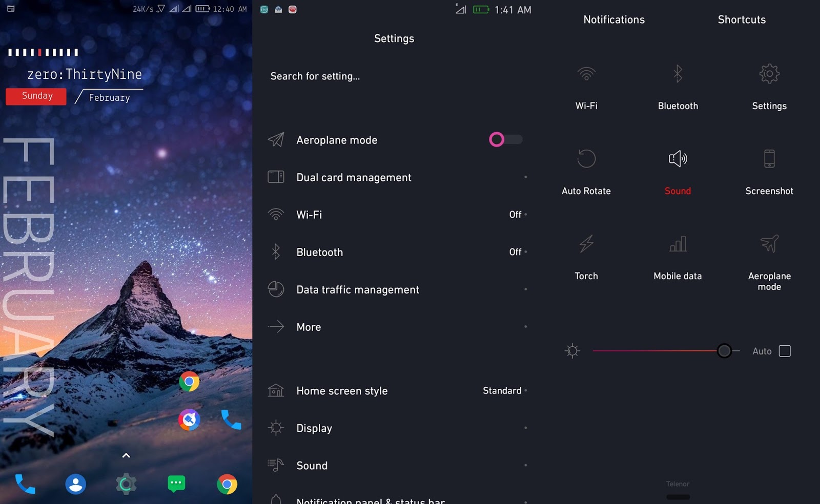
Task: Tap the Data traffic management row chevron dot
Action: tap(525, 289)
